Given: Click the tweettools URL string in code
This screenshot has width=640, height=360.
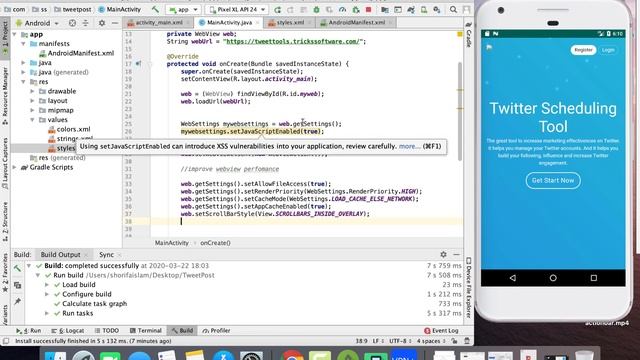Looking at the screenshot, I should click(x=293, y=41).
